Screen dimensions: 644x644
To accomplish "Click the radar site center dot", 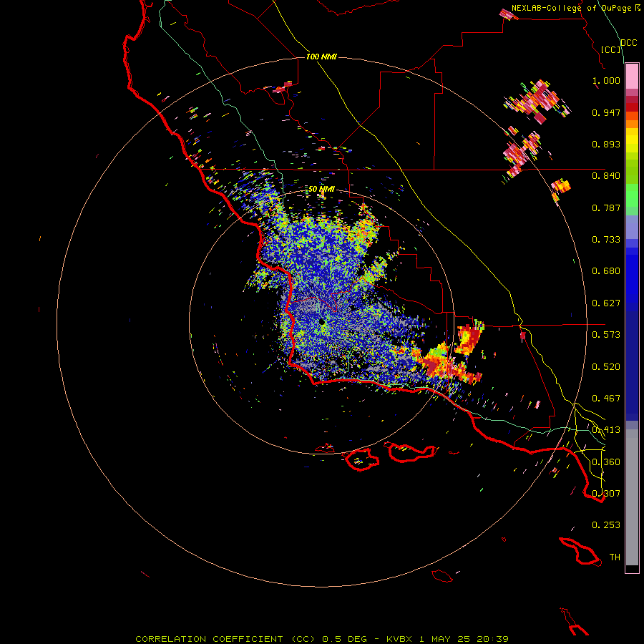I will [321, 322].
